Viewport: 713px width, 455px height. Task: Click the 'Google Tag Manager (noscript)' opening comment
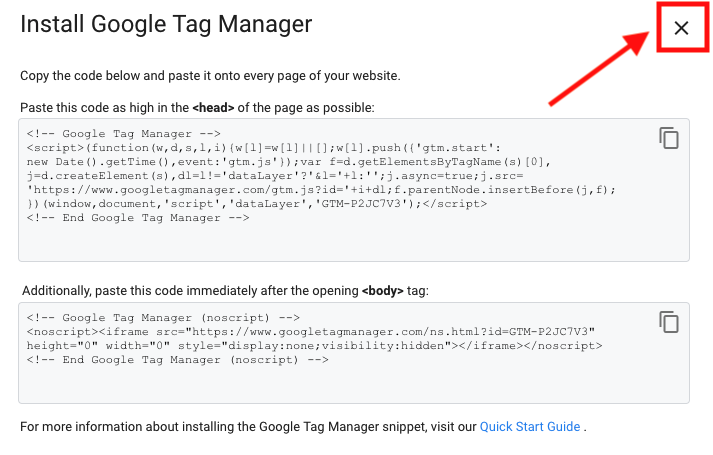[163, 318]
